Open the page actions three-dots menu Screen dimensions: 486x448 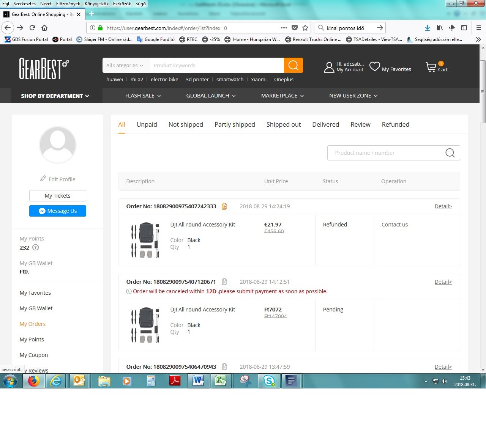click(x=284, y=28)
